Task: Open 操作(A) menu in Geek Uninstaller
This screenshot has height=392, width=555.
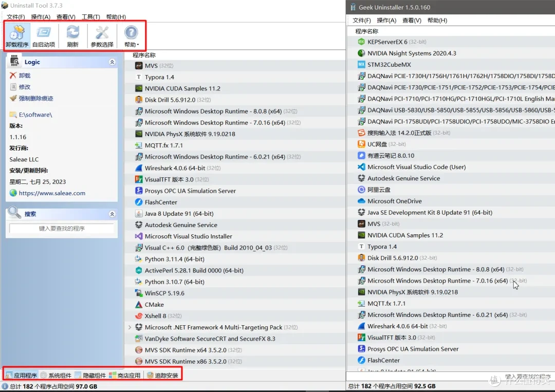Action: coord(386,20)
